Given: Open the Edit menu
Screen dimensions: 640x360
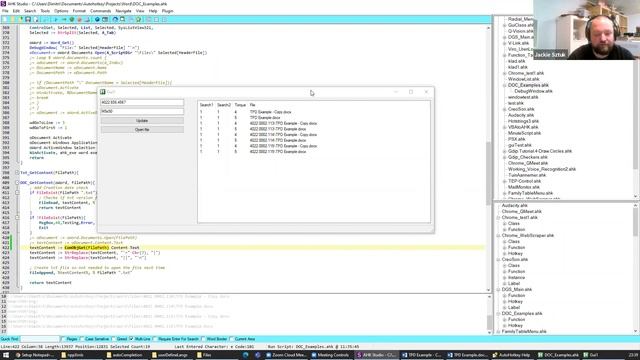Looking at the screenshot, I should (16, 11).
